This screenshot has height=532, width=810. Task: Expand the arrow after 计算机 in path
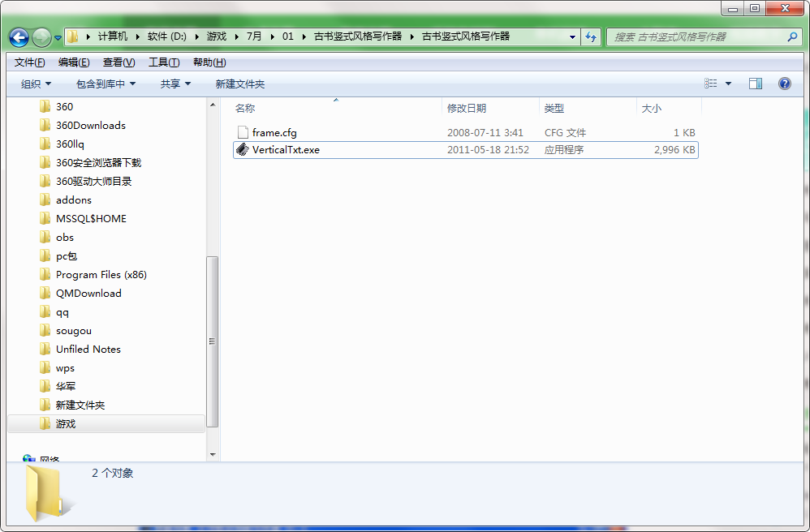pos(138,36)
